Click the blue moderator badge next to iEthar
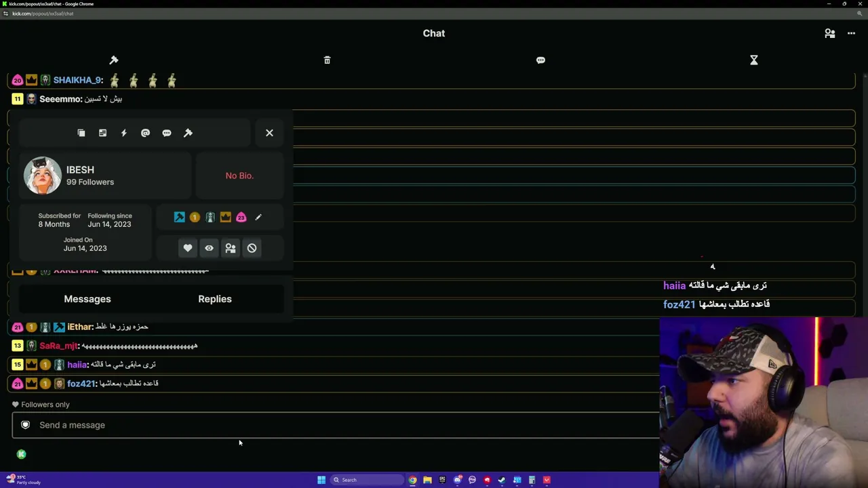 coord(59,327)
